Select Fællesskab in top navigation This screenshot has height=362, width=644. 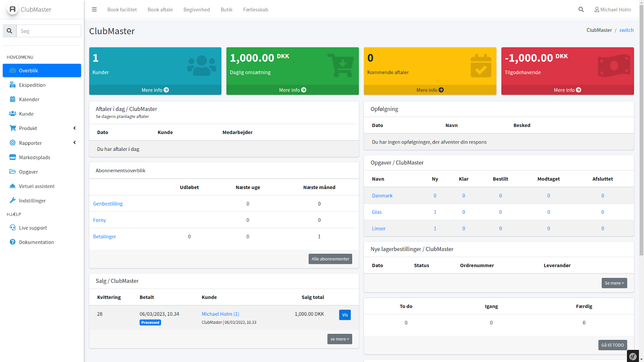pos(256,10)
